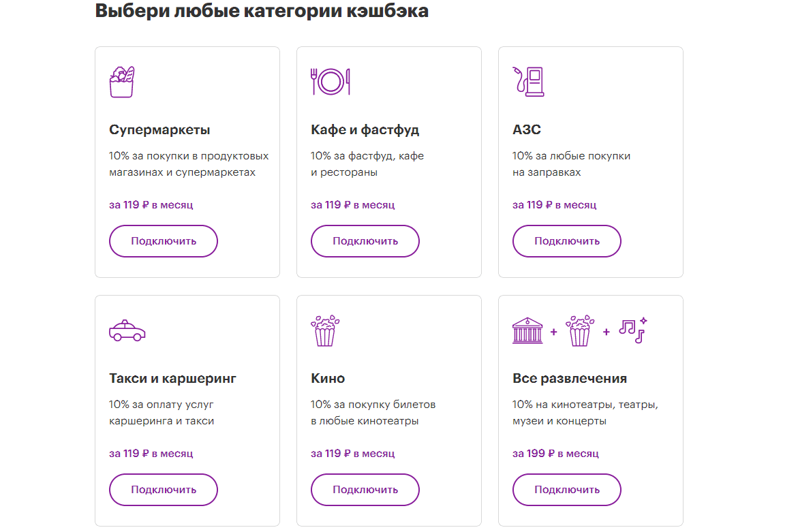
Task: Click the popcorn icon in Кино card
Action: tap(325, 330)
